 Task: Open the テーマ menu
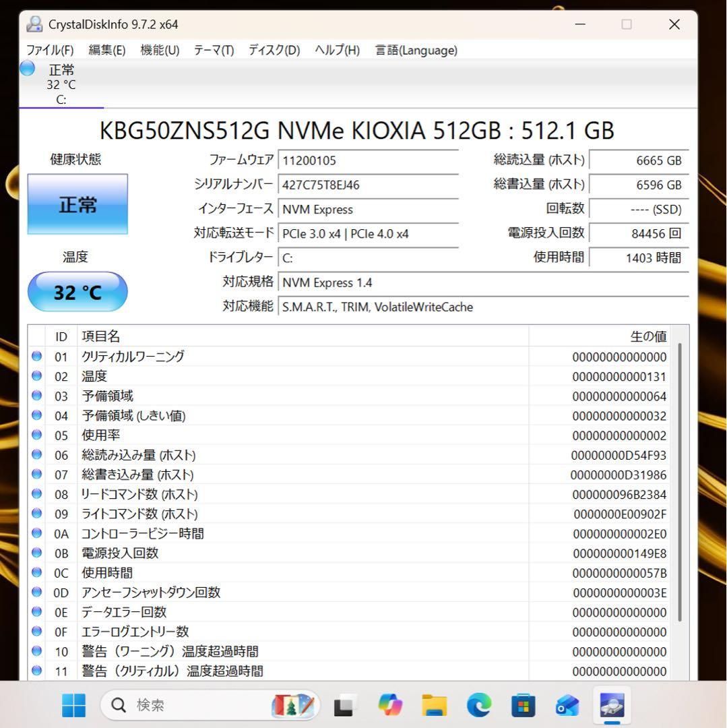[x=213, y=50]
